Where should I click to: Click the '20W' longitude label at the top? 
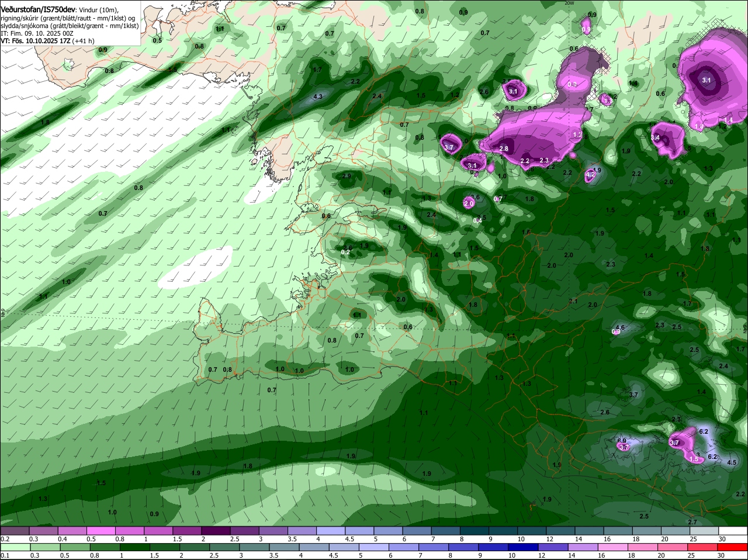(570, 3)
